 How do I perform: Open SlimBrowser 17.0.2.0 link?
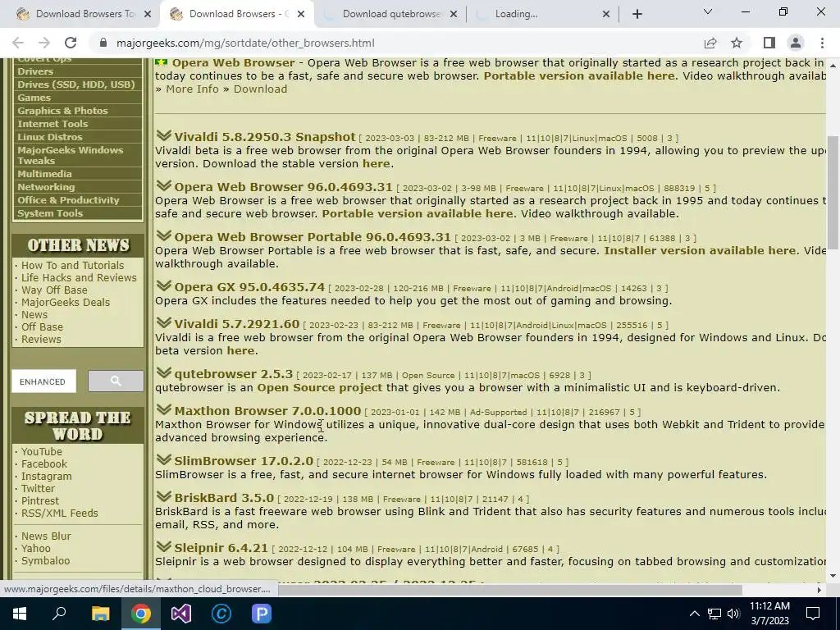[243, 461]
